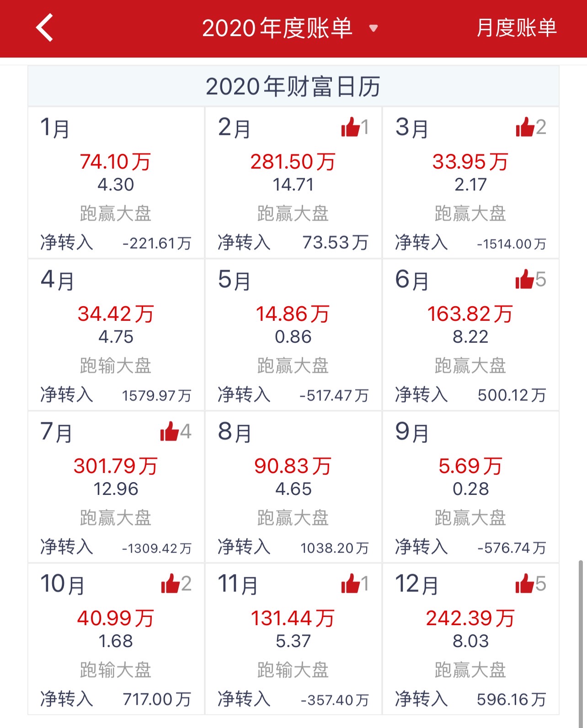Open August's 90.83万 profit entry
587x728 pixels.
click(x=293, y=466)
